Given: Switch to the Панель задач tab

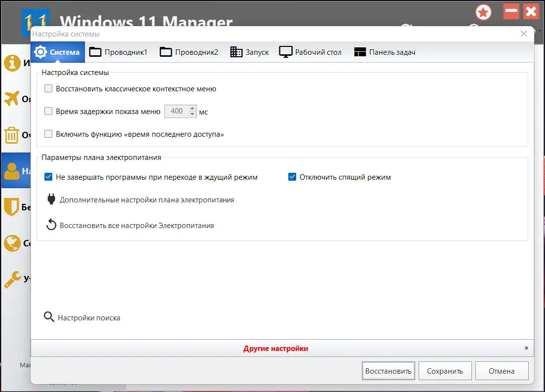Looking at the screenshot, I should (x=385, y=52).
